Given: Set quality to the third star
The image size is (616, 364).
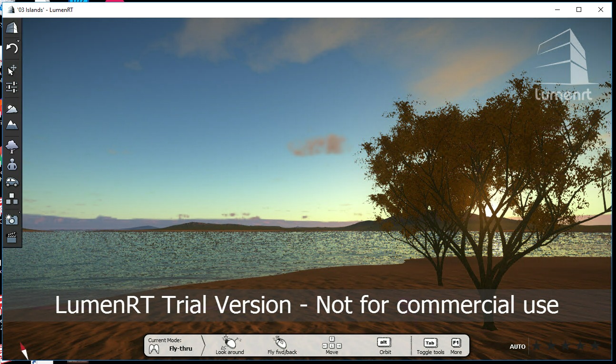Looking at the screenshot, I should 566,346.
